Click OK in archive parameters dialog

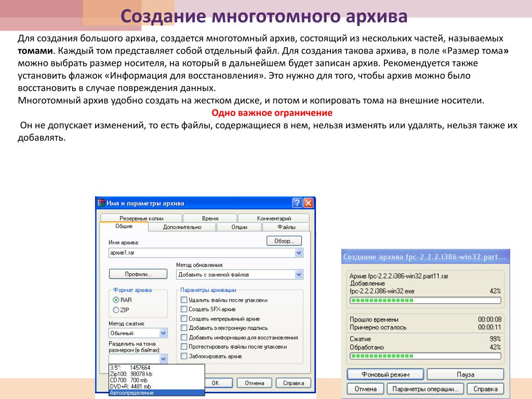click(219, 383)
